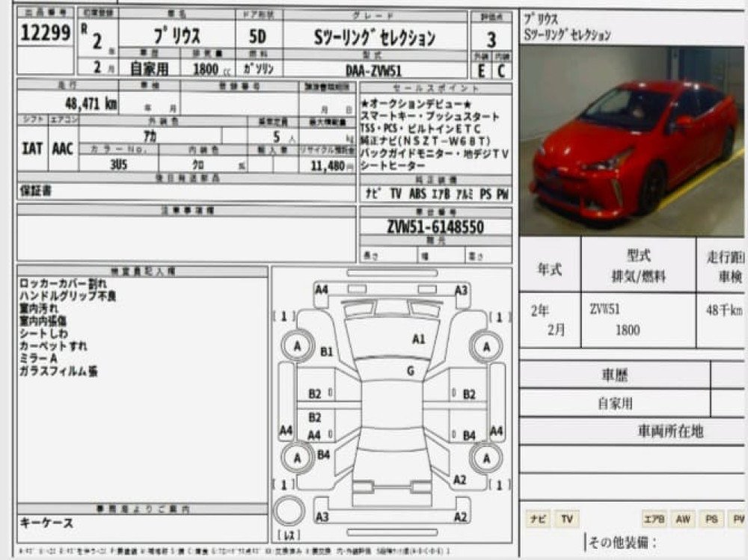Screen dimensions: 748x560
Task: Click the front-left wheel A marker on diagram
Action: [x=298, y=346]
